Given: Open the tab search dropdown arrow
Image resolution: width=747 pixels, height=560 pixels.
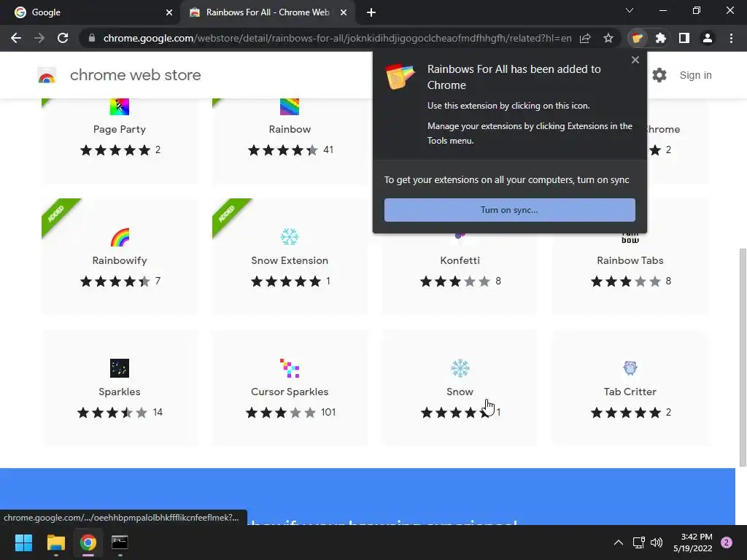Looking at the screenshot, I should (630, 10).
